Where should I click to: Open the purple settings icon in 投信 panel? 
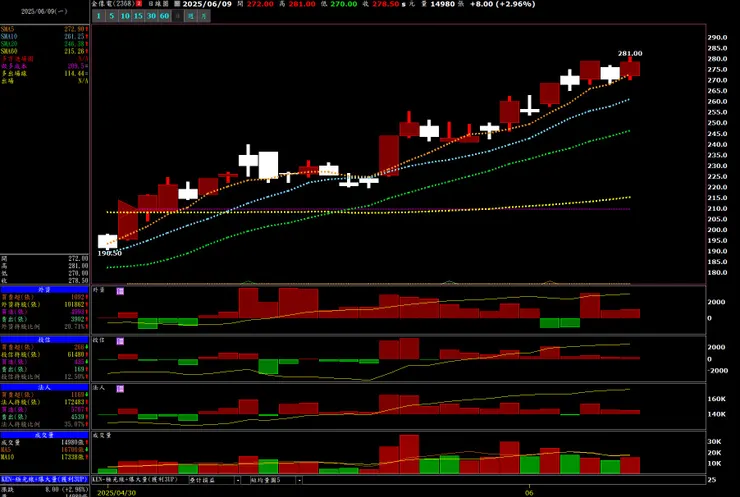coord(120,341)
